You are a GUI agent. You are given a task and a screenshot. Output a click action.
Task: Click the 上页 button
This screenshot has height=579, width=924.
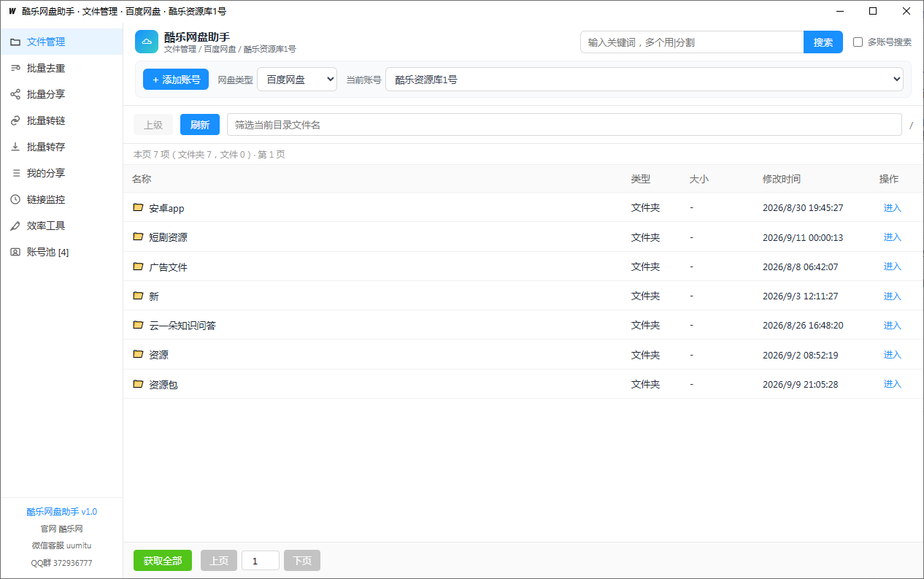tap(219, 561)
